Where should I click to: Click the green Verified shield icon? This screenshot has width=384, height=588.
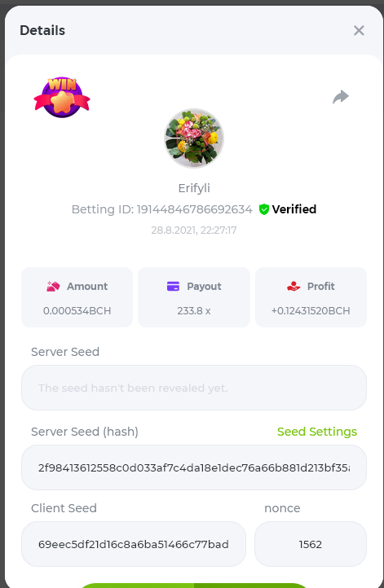click(x=264, y=209)
